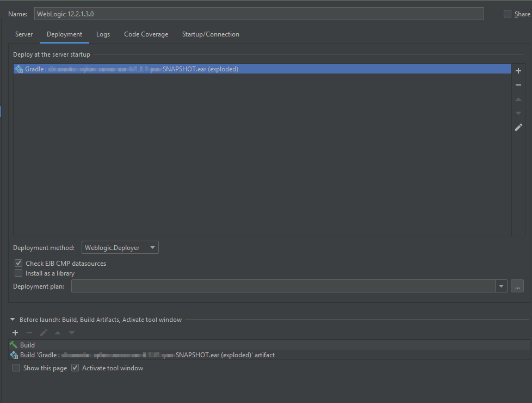Image resolution: width=532 pixels, height=403 pixels.
Task: Add a deployment artifact with the plus icon
Action: (518, 71)
